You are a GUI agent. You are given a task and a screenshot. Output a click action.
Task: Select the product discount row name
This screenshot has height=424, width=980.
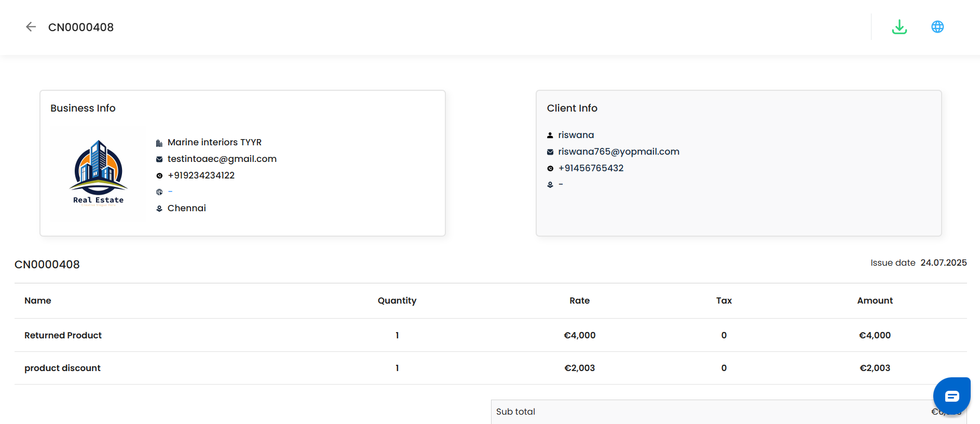62,368
